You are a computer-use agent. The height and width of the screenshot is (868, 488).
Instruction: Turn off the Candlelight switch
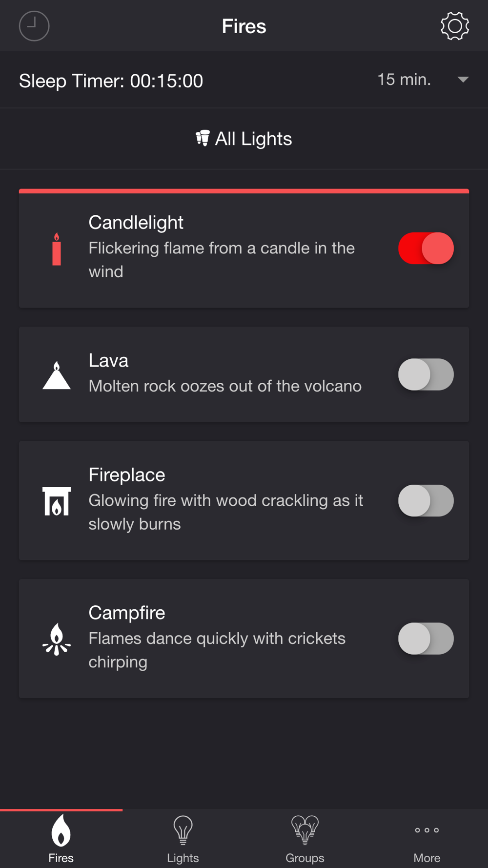(x=426, y=248)
